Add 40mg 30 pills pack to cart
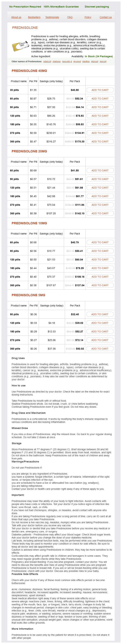This screenshot has height=644, width=122. click(x=100, y=90)
